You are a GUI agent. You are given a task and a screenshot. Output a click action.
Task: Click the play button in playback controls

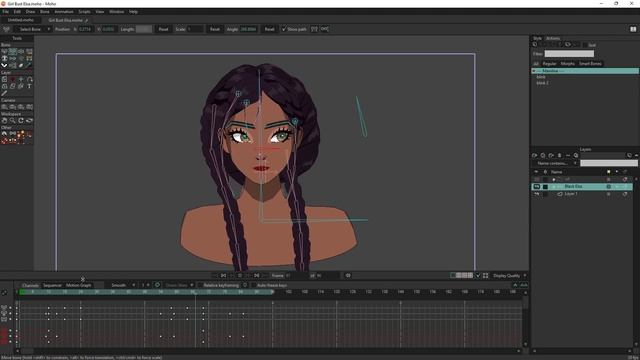point(240,276)
